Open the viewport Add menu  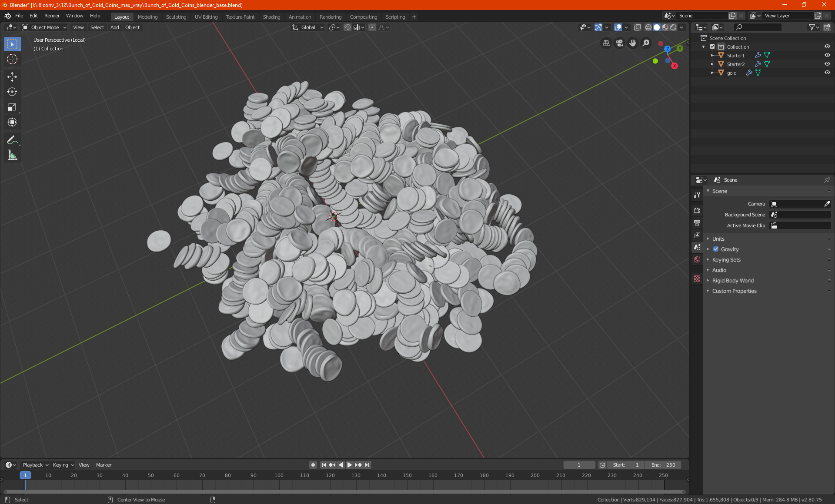click(114, 27)
